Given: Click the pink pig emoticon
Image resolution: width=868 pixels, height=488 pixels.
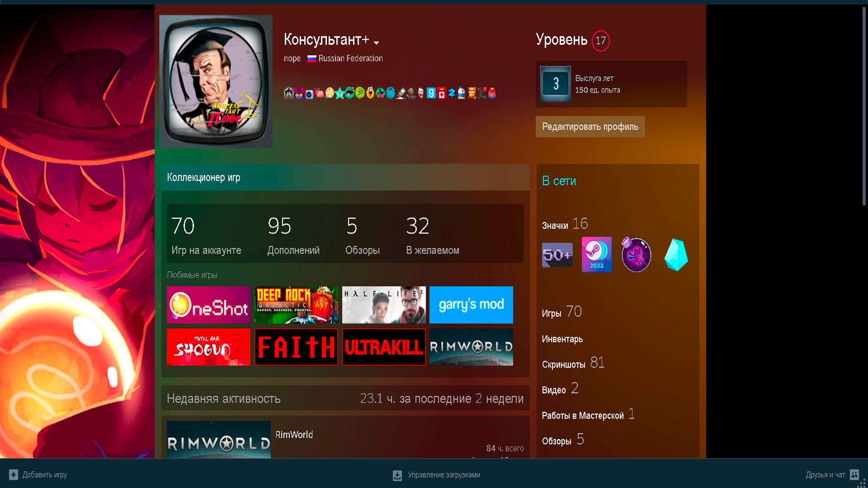Looking at the screenshot, I should (x=320, y=93).
